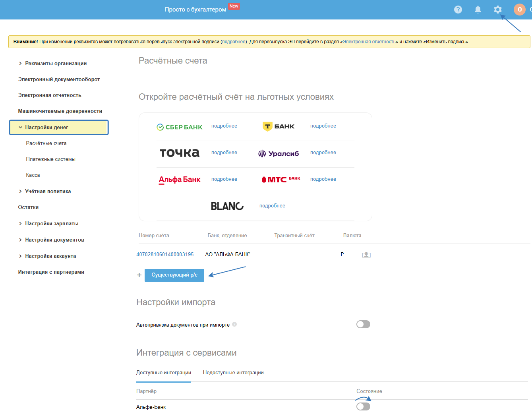Click the АО "АЛЬФА-БАНК" bank cell
This screenshot has width=532, height=418.
(x=228, y=255)
